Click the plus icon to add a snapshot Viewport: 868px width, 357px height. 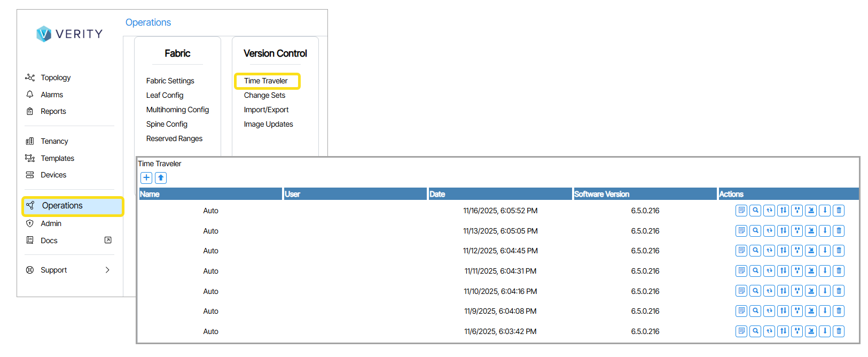[x=146, y=178]
